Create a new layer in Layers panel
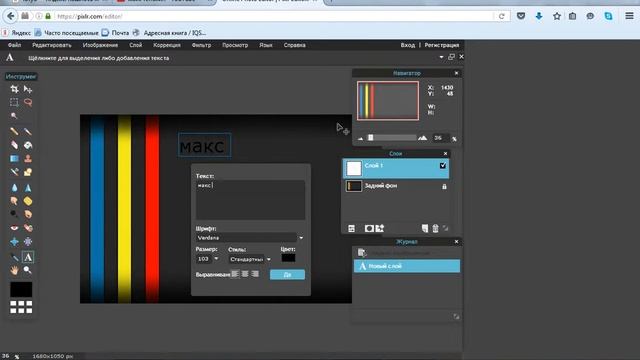Image resolution: width=640 pixels, height=360 pixels. (x=425, y=229)
